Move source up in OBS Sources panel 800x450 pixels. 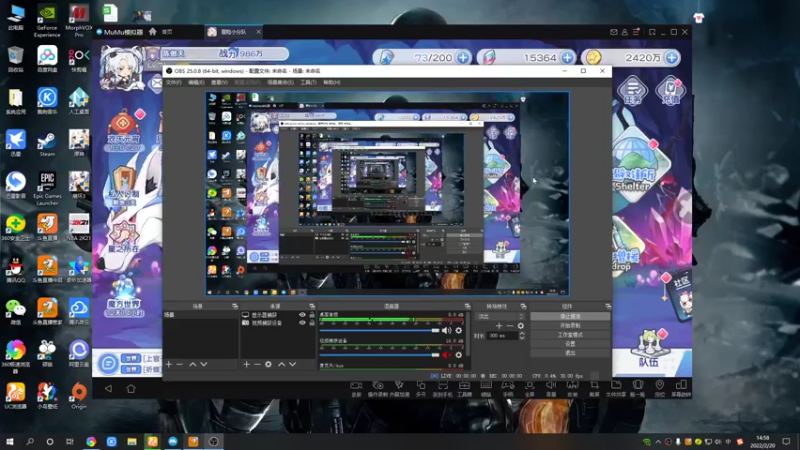click(x=282, y=364)
